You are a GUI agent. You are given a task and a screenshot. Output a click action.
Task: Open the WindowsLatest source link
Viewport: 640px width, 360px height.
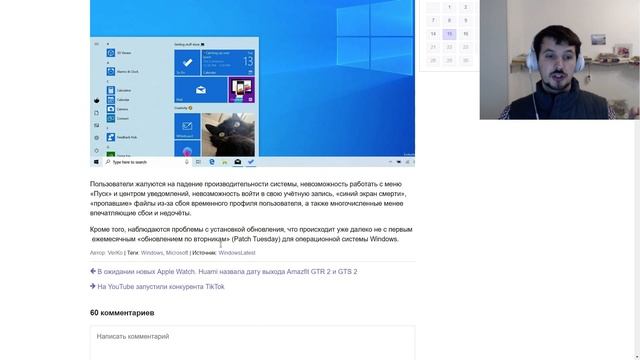(x=237, y=253)
